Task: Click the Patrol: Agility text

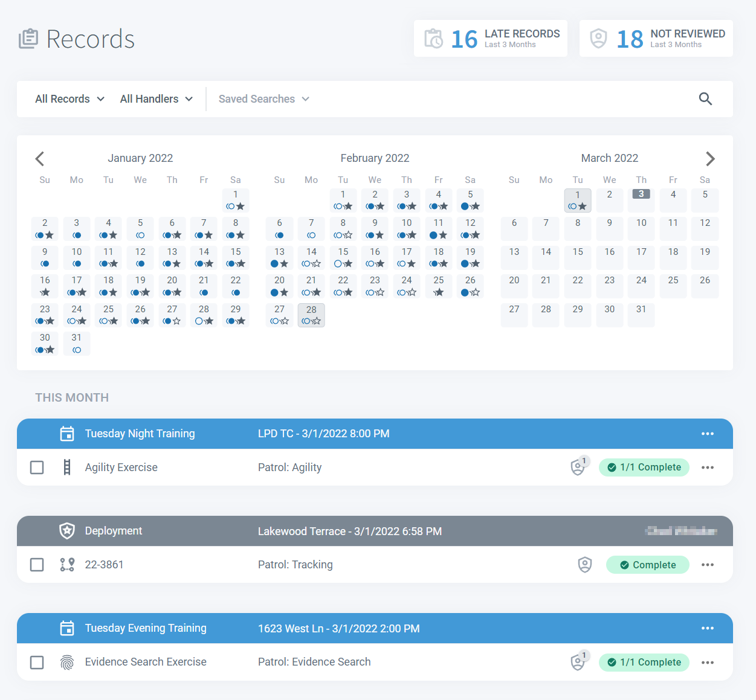Action: 289,467
